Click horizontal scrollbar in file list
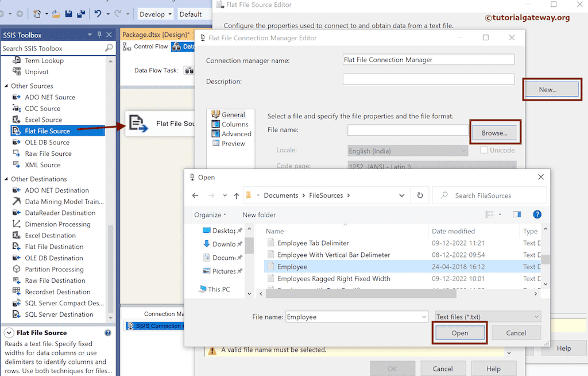 pos(361,294)
